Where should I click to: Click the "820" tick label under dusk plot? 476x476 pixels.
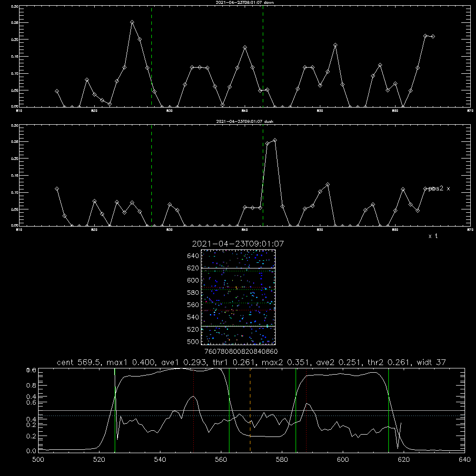94,230
